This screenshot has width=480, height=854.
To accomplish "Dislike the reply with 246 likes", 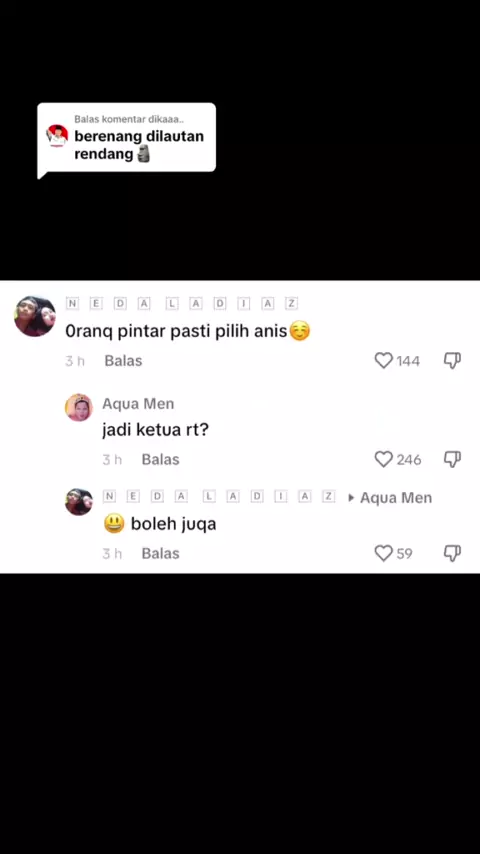I will 452,459.
